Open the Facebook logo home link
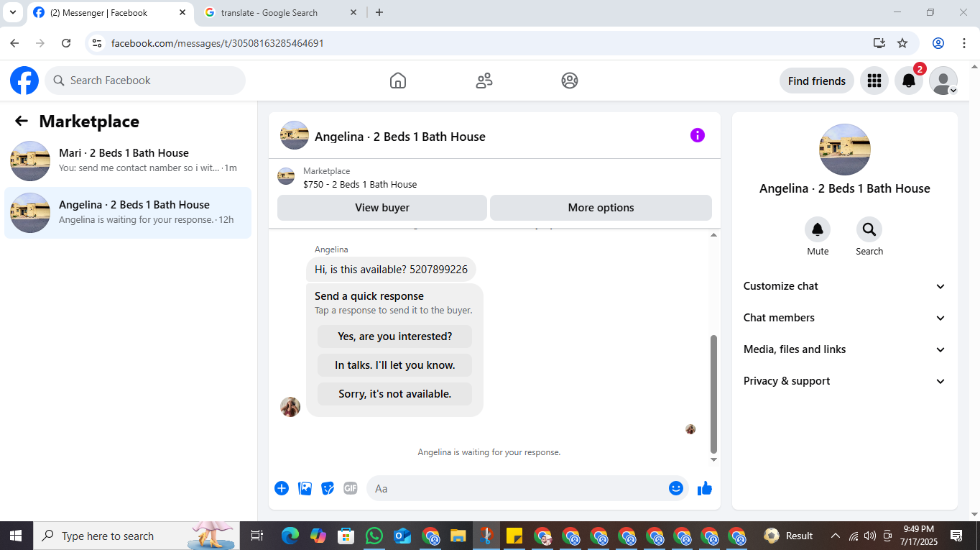This screenshot has width=980, height=550. coord(24,81)
